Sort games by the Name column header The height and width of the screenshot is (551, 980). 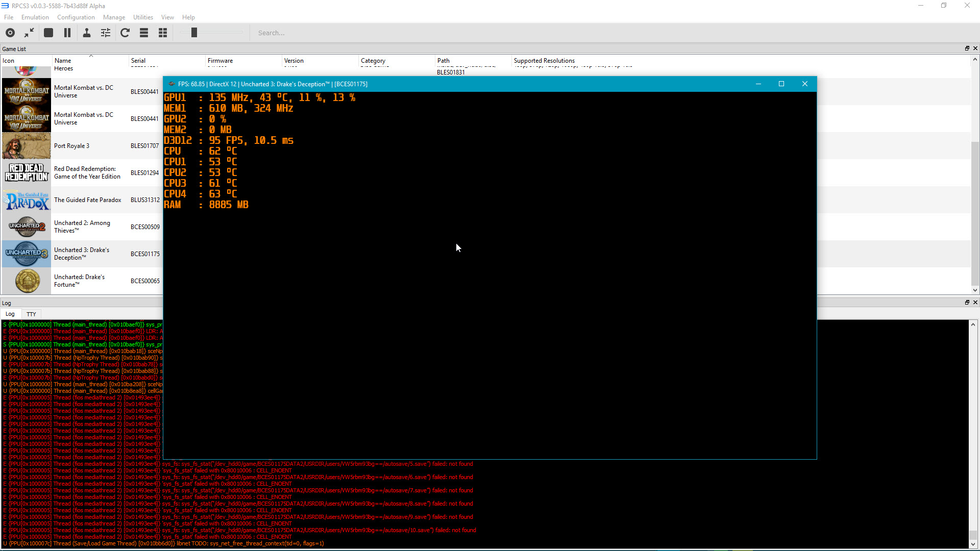pyautogui.click(x=63, y=61)
